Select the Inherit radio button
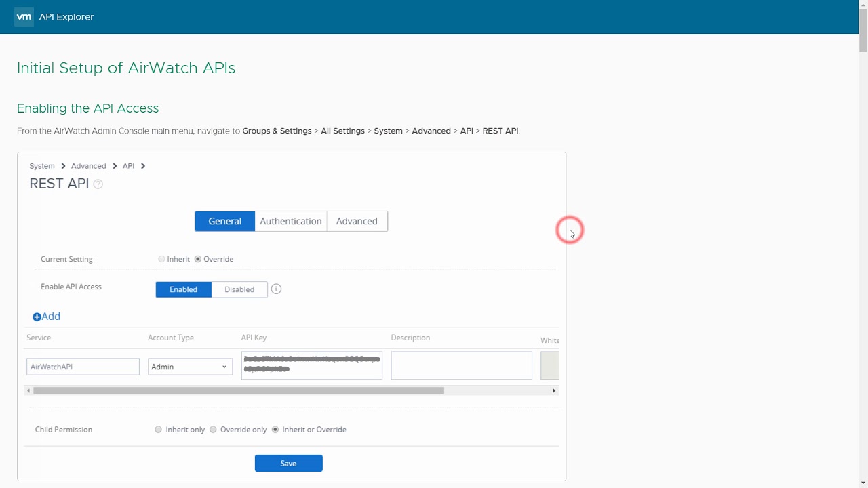The image size is (868, 488). click(161, 259)
